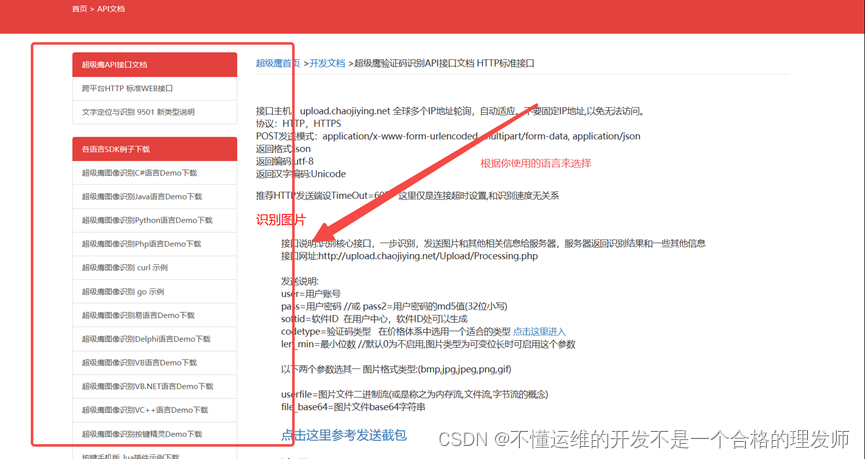Viewport: 865px width, 459px height.
Task: Open 超级鹰图像识别VB语言Demo下载
Action: [x=154, y=362]
